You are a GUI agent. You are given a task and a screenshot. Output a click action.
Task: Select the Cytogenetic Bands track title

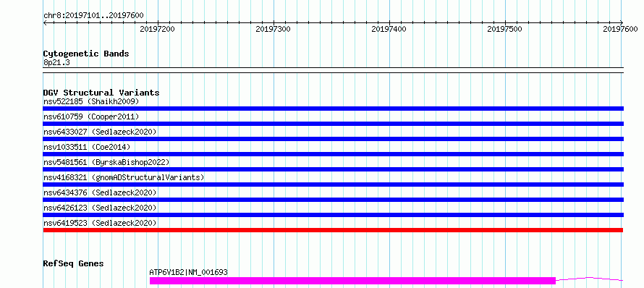coord(86,54)
